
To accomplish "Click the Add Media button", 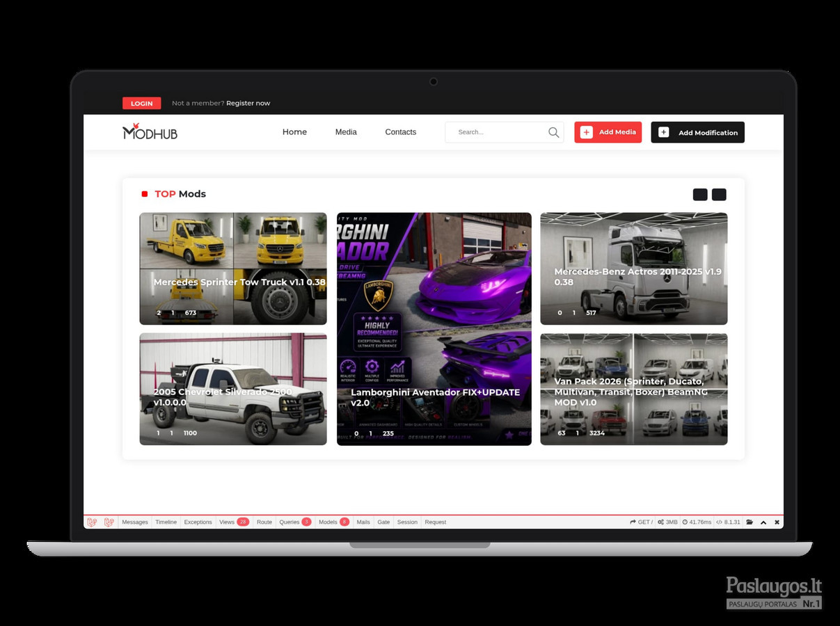I will pos(608,132).
